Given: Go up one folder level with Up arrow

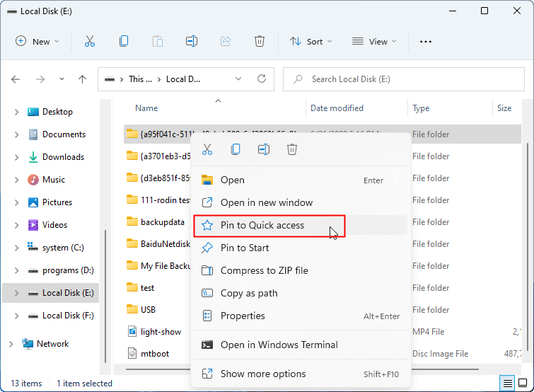Looking at the screenshot, I should pyautogui.click(x=82, y=79).
